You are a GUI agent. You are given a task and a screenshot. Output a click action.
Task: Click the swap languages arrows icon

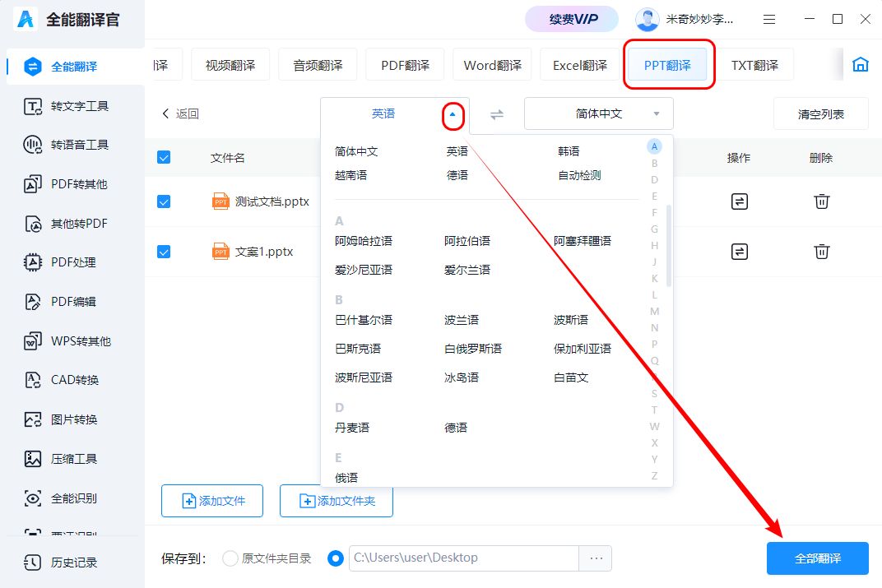pos(497,114)
